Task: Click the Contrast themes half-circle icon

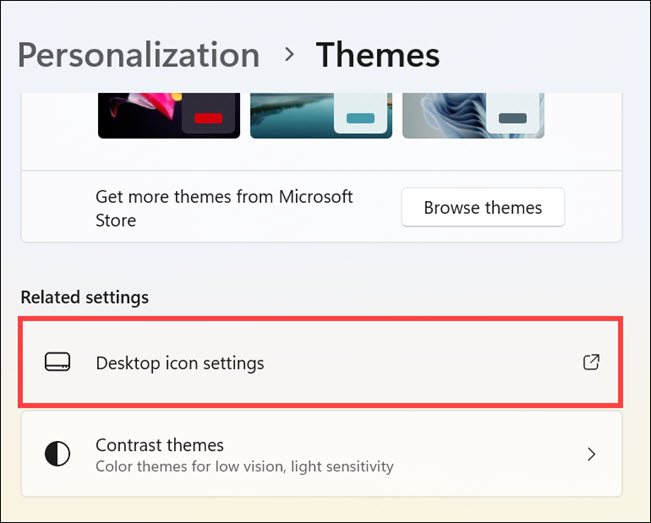Action: [x=58, y=454]
